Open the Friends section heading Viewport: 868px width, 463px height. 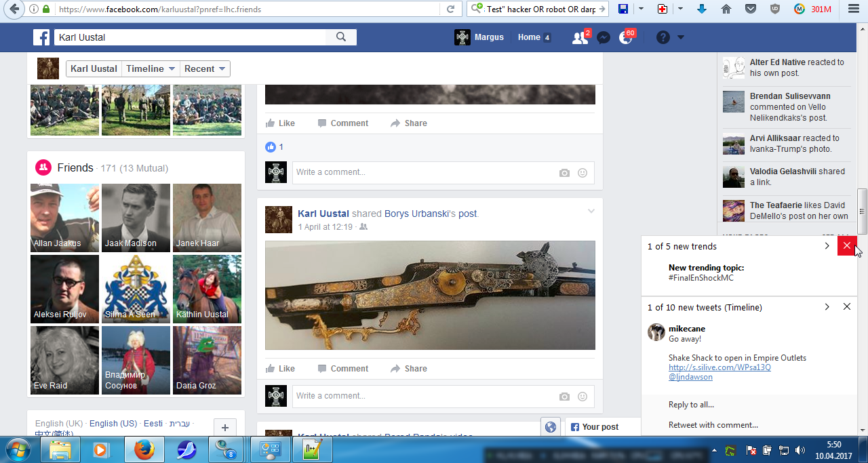pyautogui.click(x=75, y=167)
